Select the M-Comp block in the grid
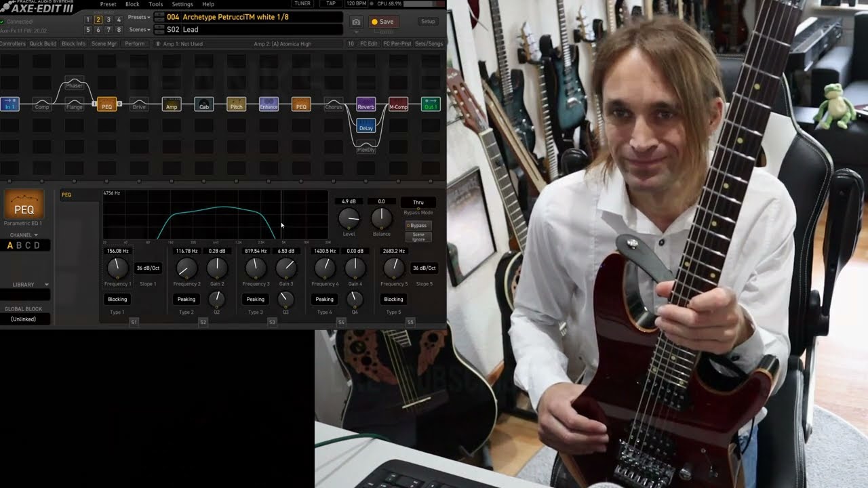 coord(398,104)
